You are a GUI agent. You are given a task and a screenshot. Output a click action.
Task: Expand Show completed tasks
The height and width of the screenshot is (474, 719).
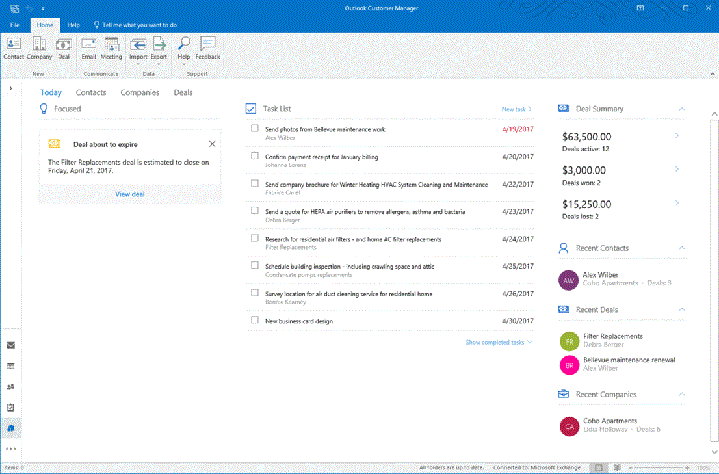point(499,342)
